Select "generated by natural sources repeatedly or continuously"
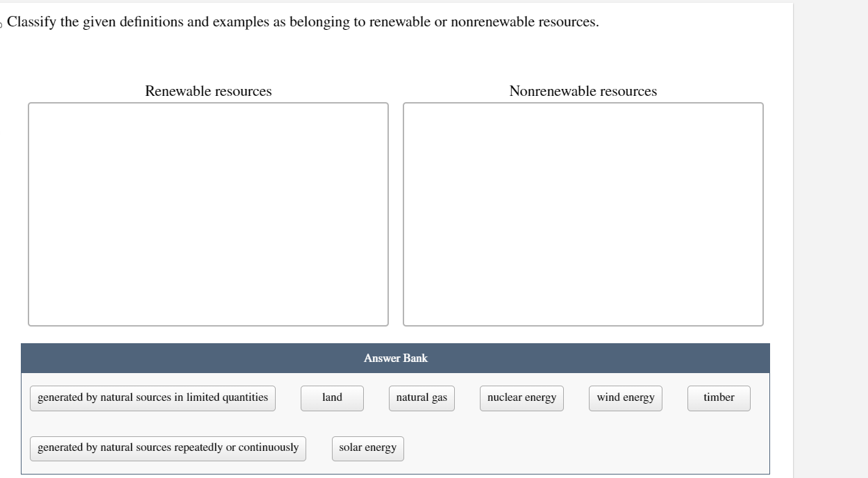The image size is (868, 478). 167,447
